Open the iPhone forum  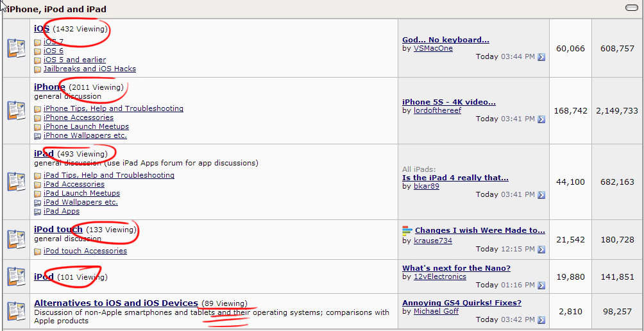click(x=49, y=87)
